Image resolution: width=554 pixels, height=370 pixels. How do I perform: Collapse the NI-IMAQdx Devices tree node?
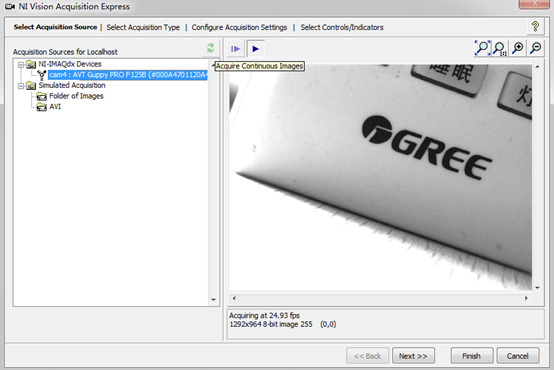coord(21,65)
